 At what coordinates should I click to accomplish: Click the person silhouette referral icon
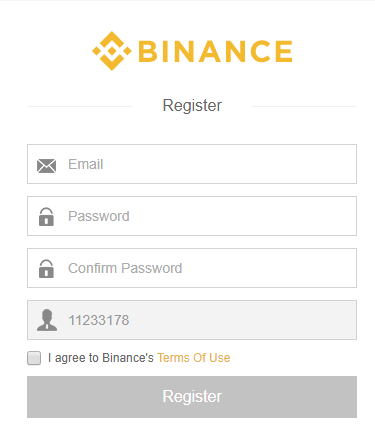coord(47,320)
